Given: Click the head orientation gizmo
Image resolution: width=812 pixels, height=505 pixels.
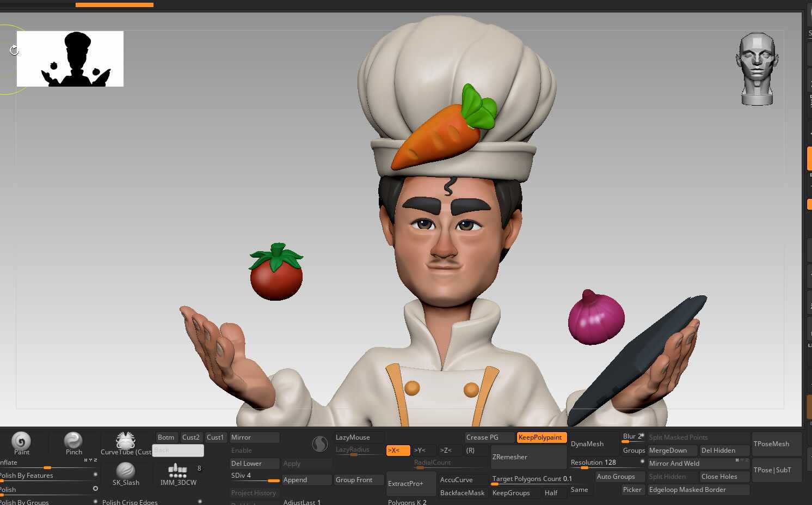Looking at the screenshot, I should [x=757, y=69].
